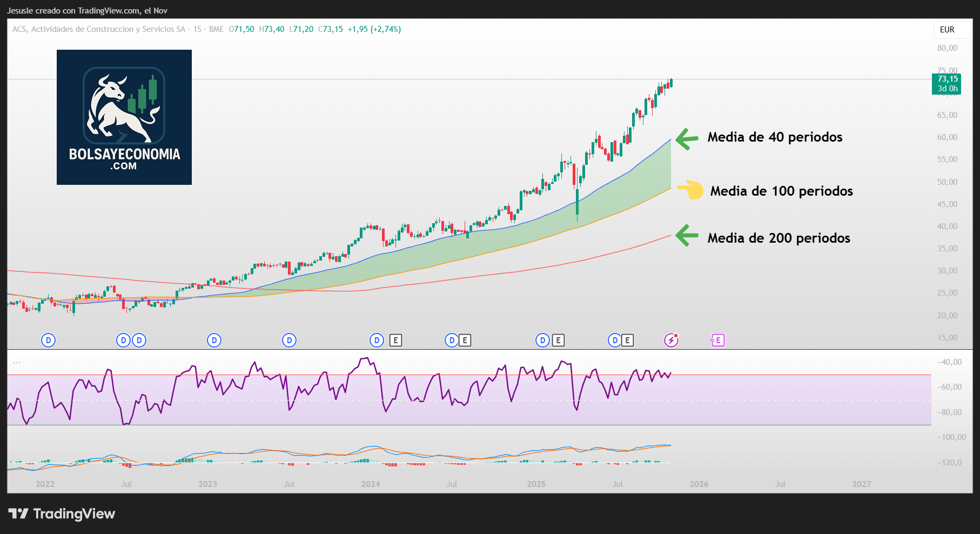
Task: Select the Media de 100 periodos text annotation
Action: (781, 191)
